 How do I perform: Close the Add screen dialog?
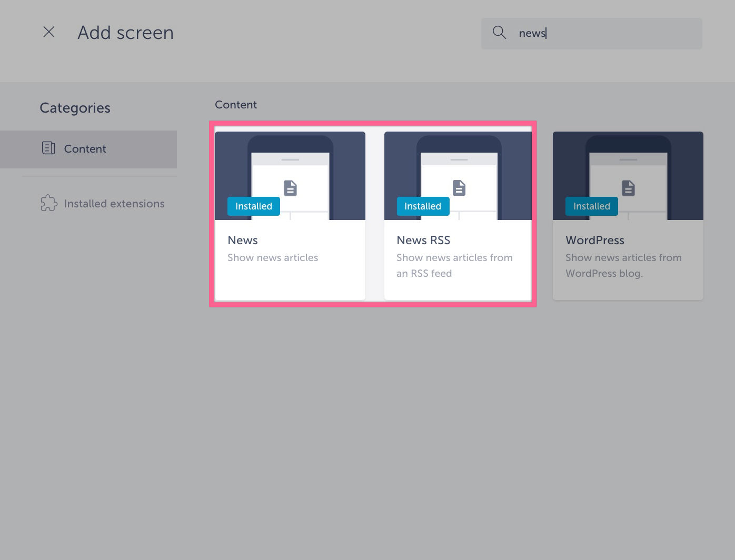(x=49, y=32)
